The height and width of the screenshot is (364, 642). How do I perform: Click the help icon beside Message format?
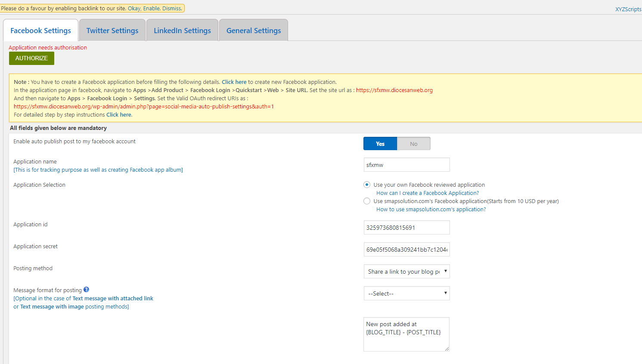tap(86, 290)
